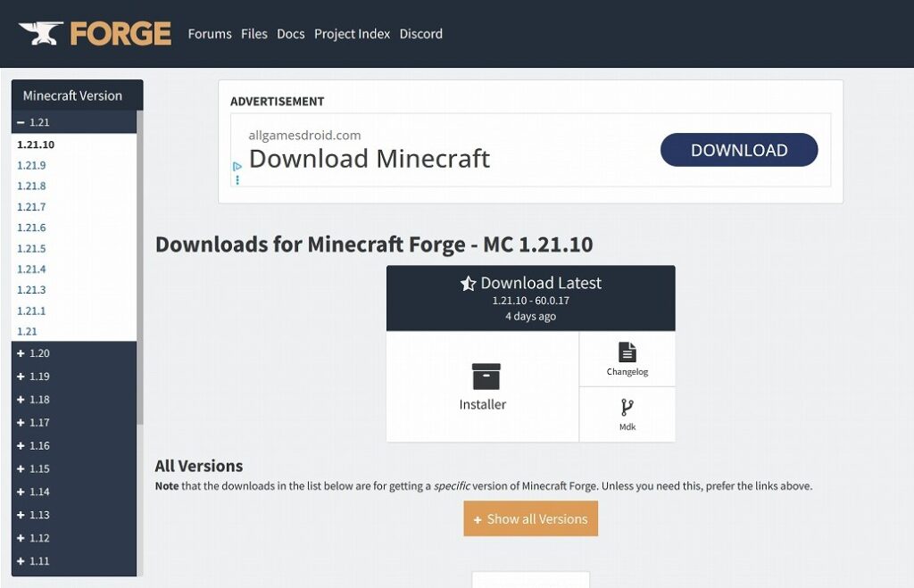Open the Docs navigation link
This screenshot has height=588, width=914.
tap(290, 34)
